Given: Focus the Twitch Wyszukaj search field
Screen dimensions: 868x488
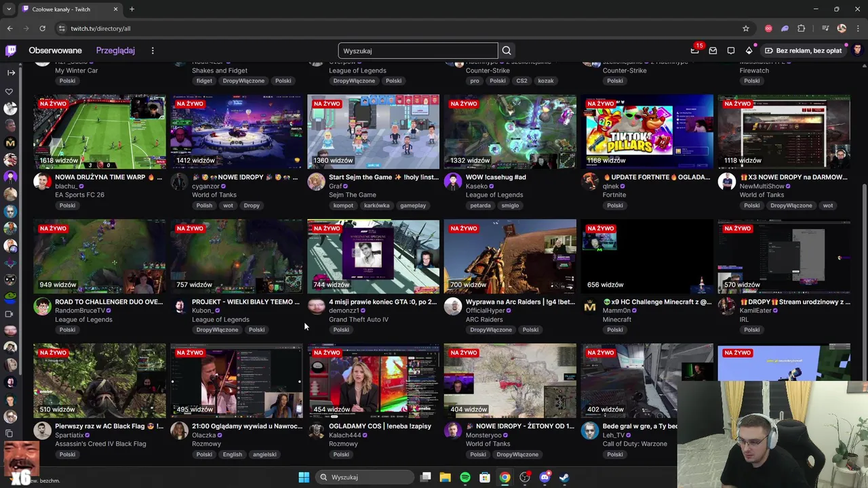Looking at the screenshot, I should (418, 51).
